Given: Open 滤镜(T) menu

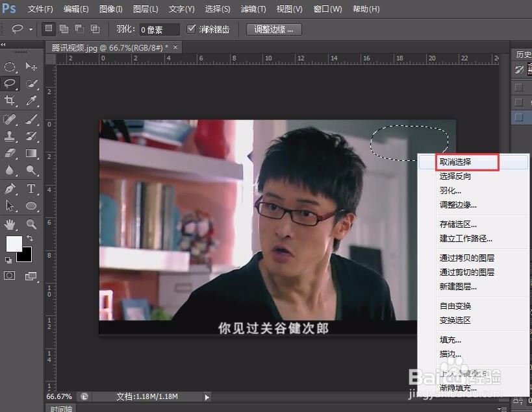Looking at the screenshot, I should [253, 9].
